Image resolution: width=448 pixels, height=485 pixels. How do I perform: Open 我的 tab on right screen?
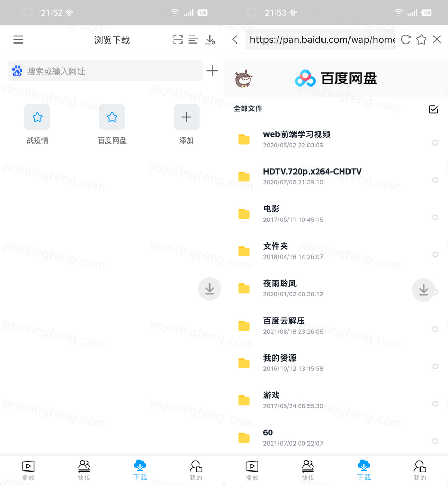420,470
